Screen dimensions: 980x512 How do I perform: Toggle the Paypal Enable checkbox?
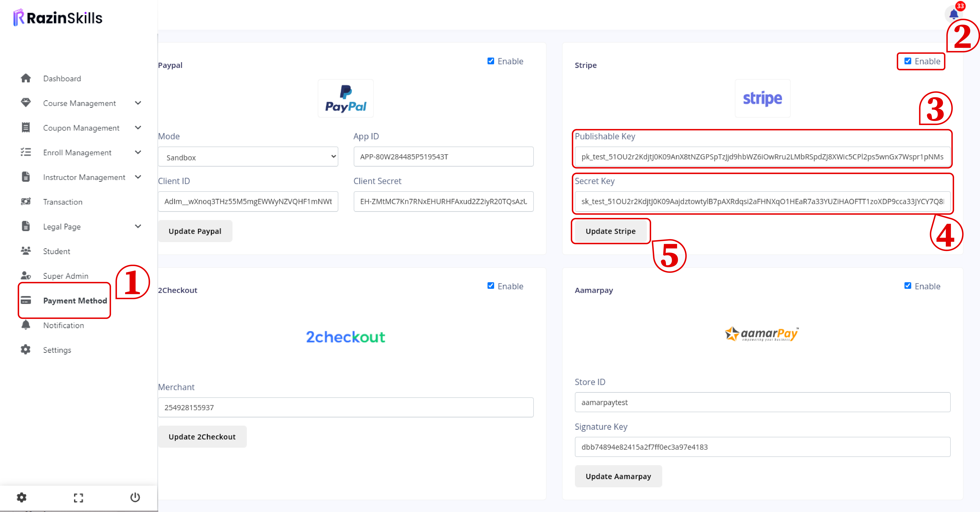(491, 61)
